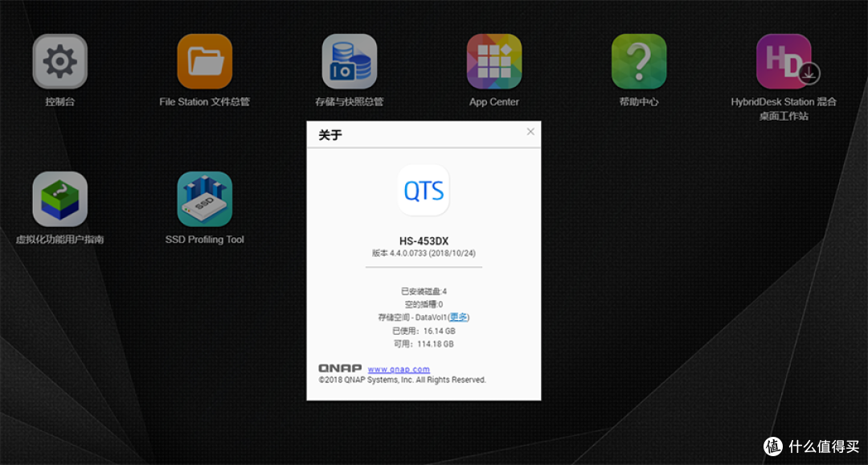Open 帮助中心 help center
The width and height of the screenshot is (868, 465).
[639, 61]
